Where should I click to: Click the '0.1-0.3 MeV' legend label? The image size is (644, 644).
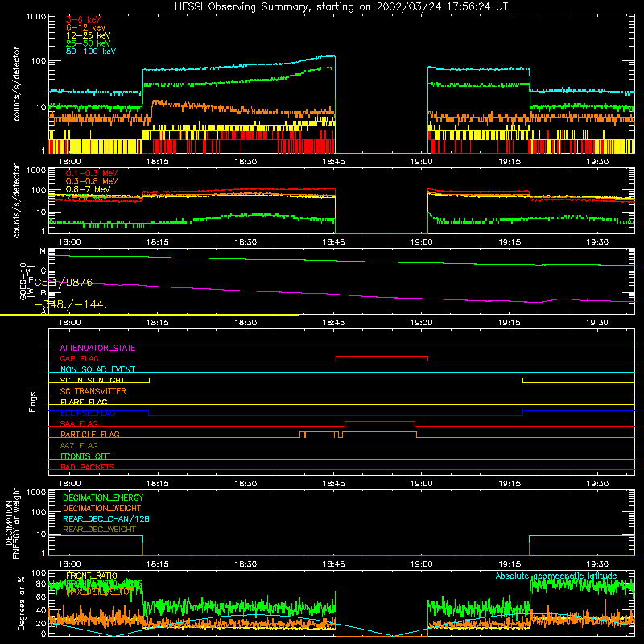point(92,173)
